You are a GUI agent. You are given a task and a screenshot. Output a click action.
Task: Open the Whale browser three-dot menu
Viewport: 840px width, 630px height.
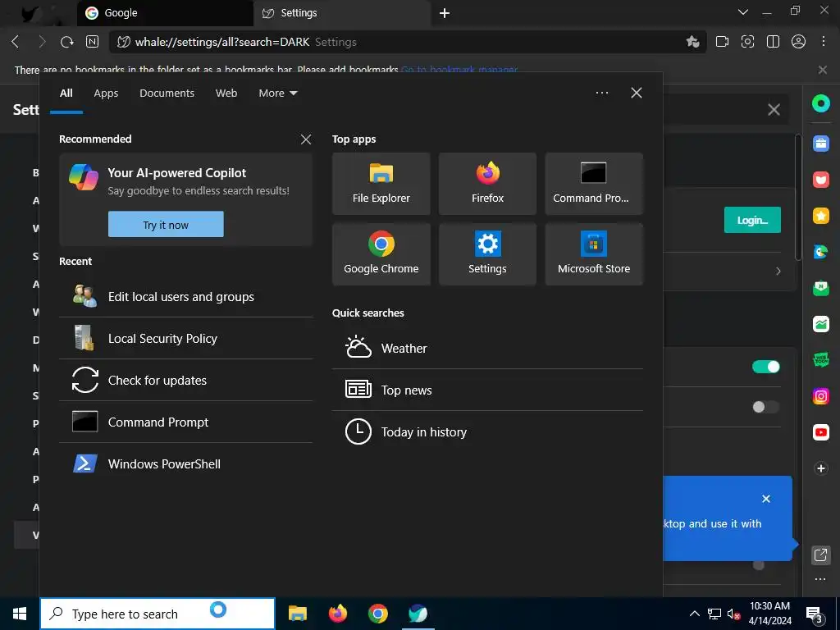824,42
